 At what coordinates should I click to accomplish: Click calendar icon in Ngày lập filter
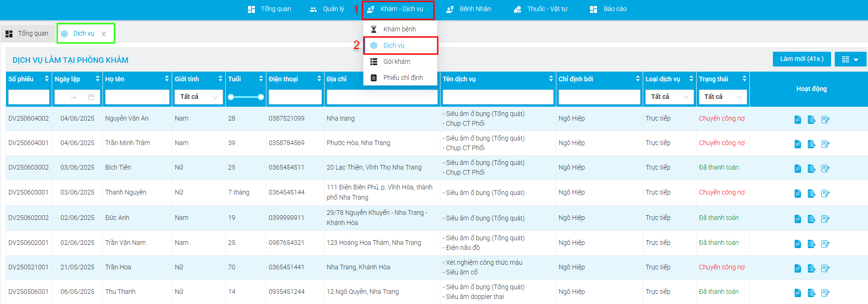tap(91, 97)
